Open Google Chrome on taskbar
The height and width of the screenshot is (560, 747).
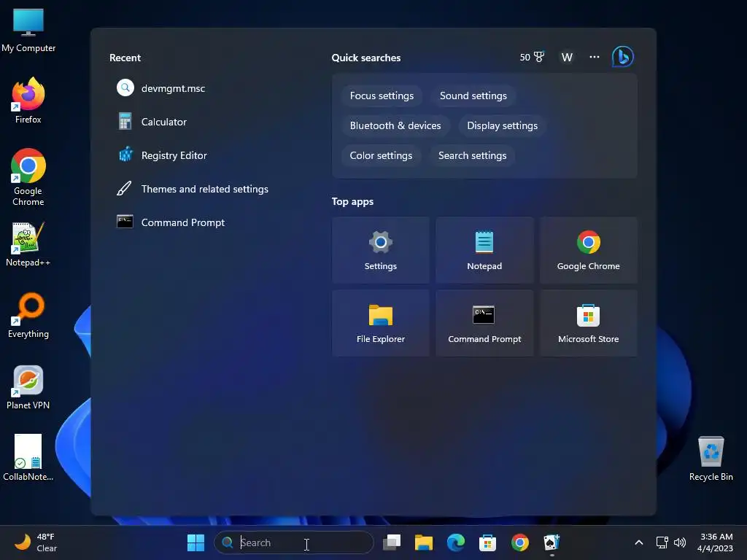(519, 542)
